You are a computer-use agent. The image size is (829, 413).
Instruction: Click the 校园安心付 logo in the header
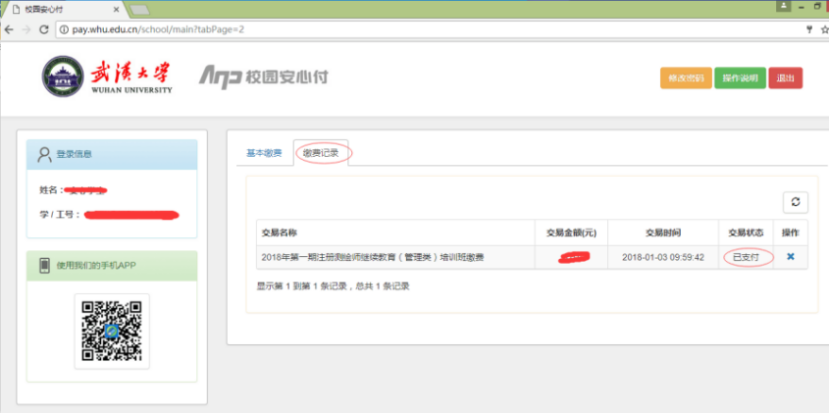point(263,77)
